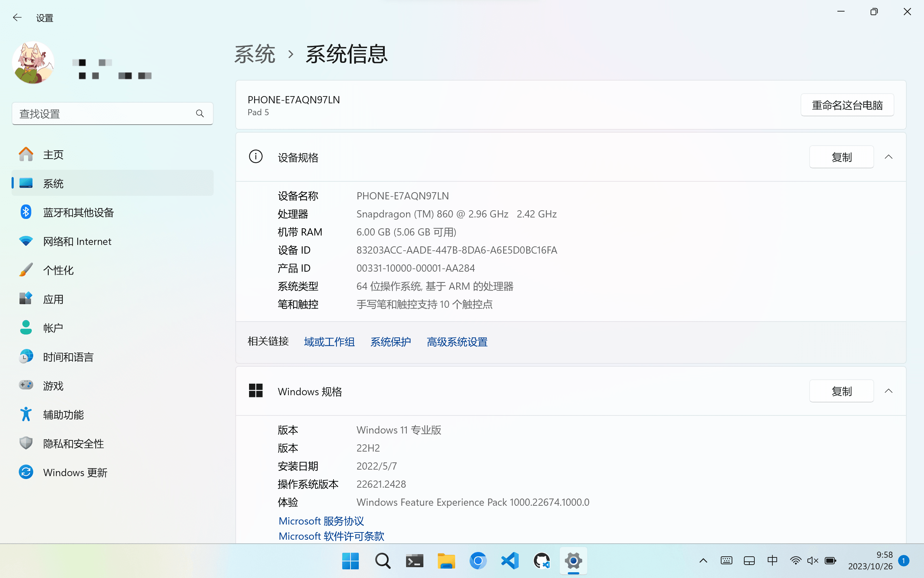Copy device specs with 复制 button
The height and width of the screenshot is (578, 924).
click(x=841, y=157)
